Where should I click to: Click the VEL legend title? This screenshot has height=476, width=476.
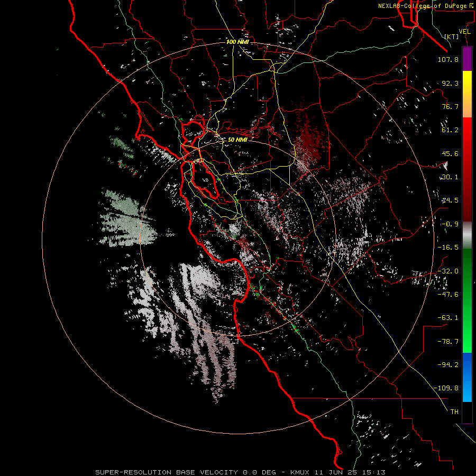tap(464, 32)
